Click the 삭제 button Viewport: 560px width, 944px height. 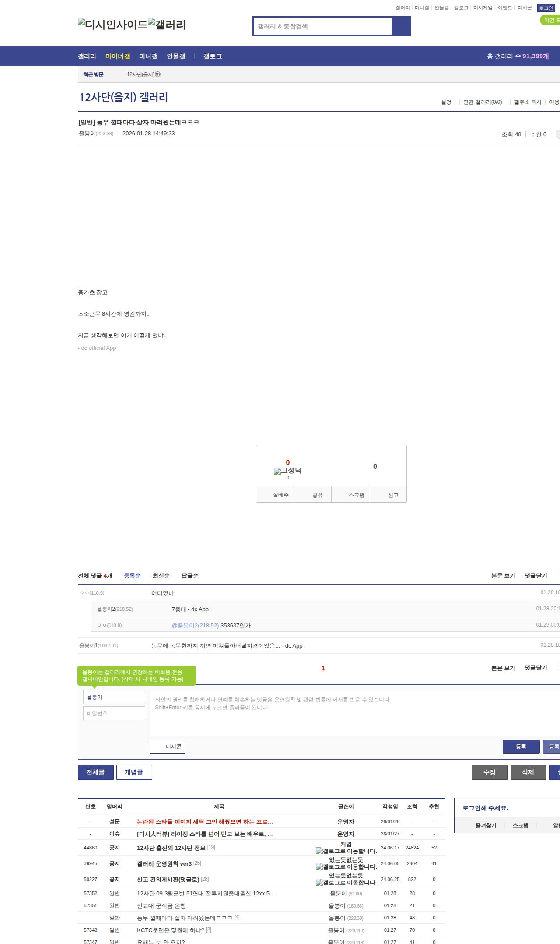(528, 772)
